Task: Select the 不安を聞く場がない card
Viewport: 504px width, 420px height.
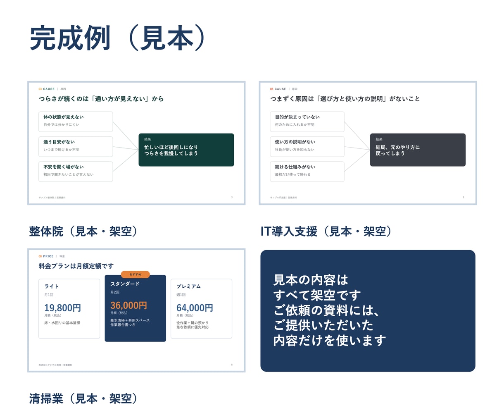Action: [x=76, y=171]
